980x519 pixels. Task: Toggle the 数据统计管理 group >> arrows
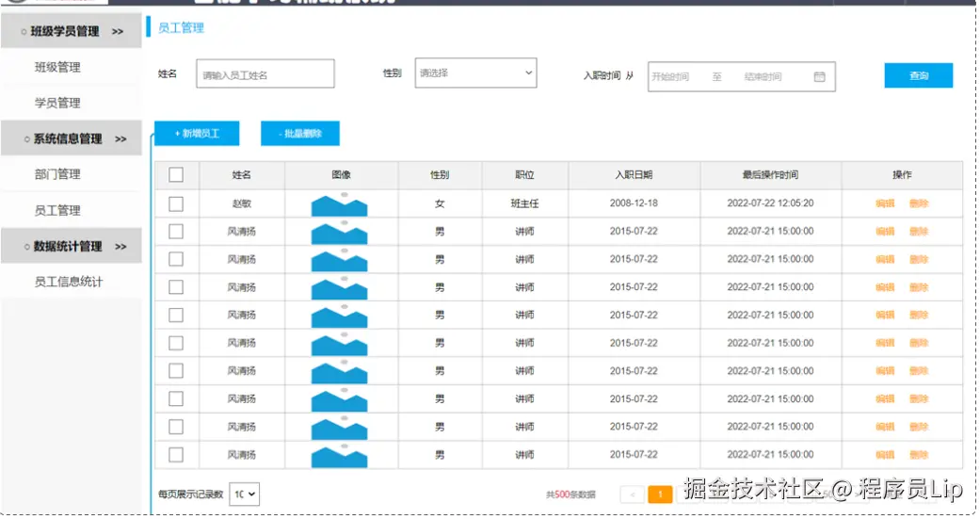[x=120, y=247]
